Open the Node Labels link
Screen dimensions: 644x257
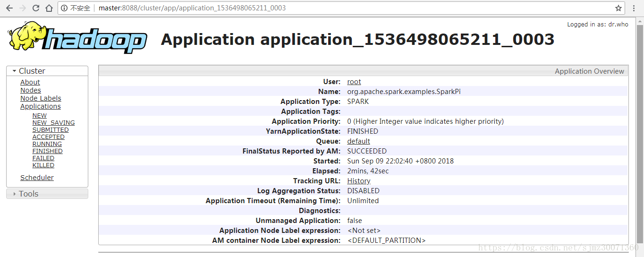tap(41, 98)
